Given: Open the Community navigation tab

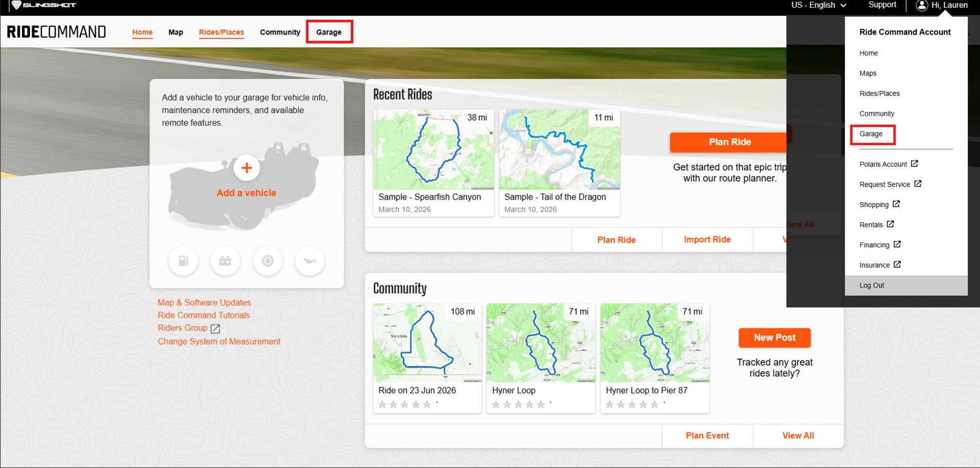Looking at the screenshot, I should pos(280,32).
